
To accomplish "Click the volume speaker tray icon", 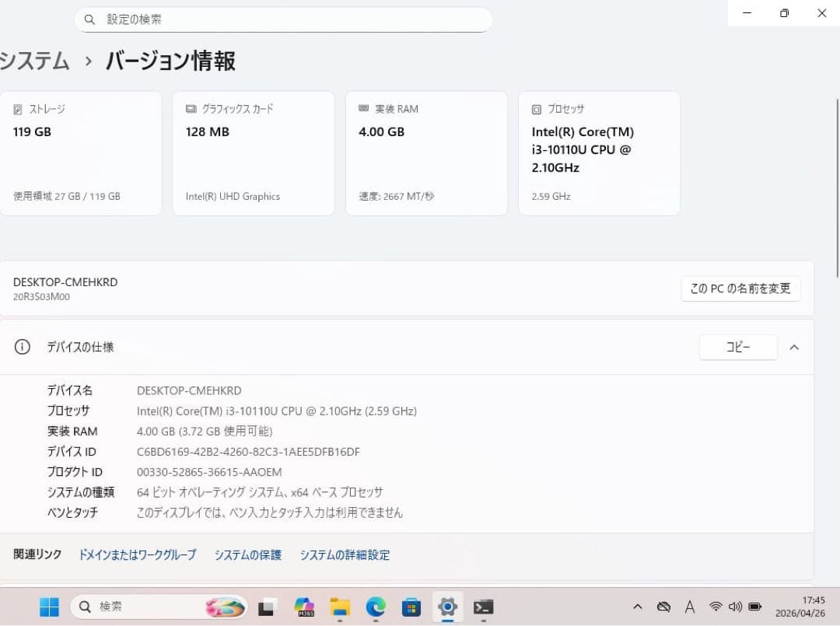I will click(735, 607).
